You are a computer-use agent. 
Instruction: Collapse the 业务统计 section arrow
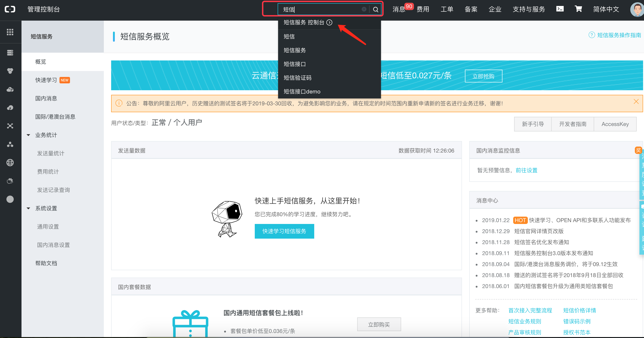[28, 135]
